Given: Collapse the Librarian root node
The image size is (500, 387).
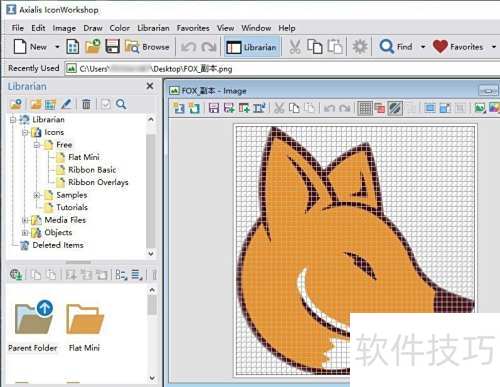Looking at the screenshot, I should 13,119.
